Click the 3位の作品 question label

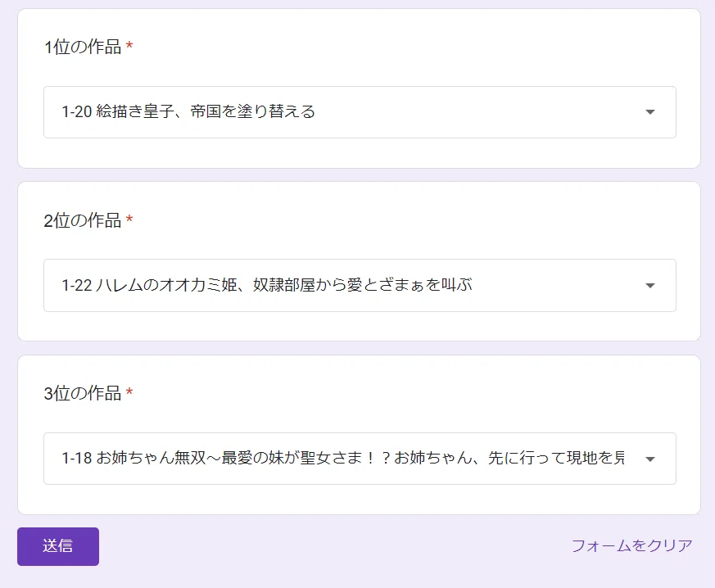[83, 393]
